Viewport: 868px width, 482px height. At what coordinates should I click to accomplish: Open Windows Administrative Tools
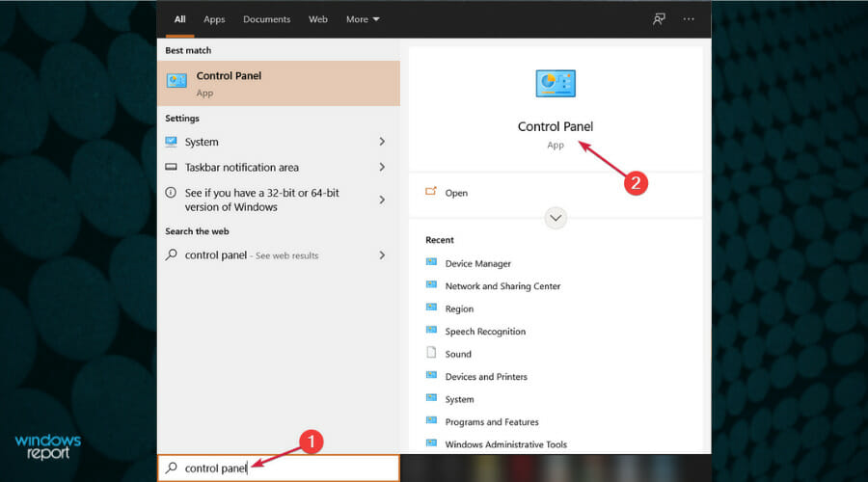tap(506, 444)
